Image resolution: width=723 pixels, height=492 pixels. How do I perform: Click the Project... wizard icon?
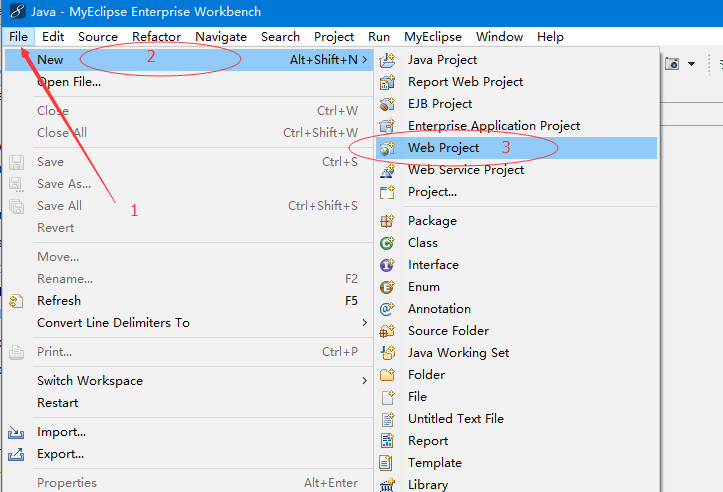[x=387, y=192]
